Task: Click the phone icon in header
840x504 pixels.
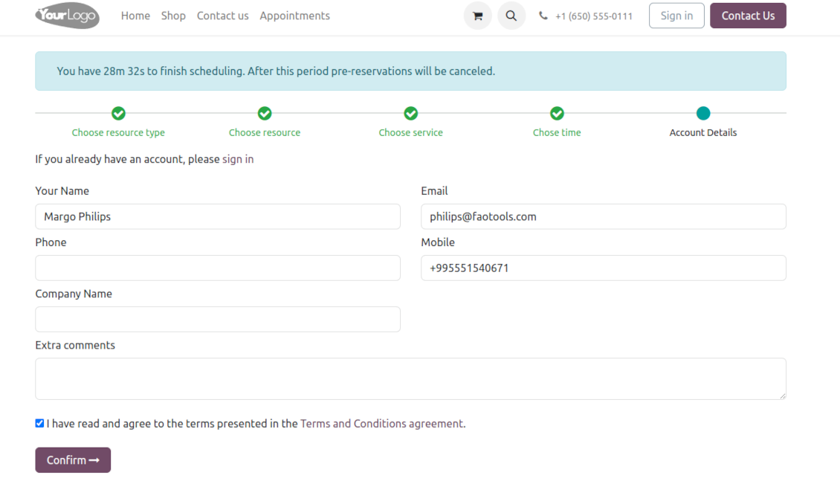Action: point(543,16)
